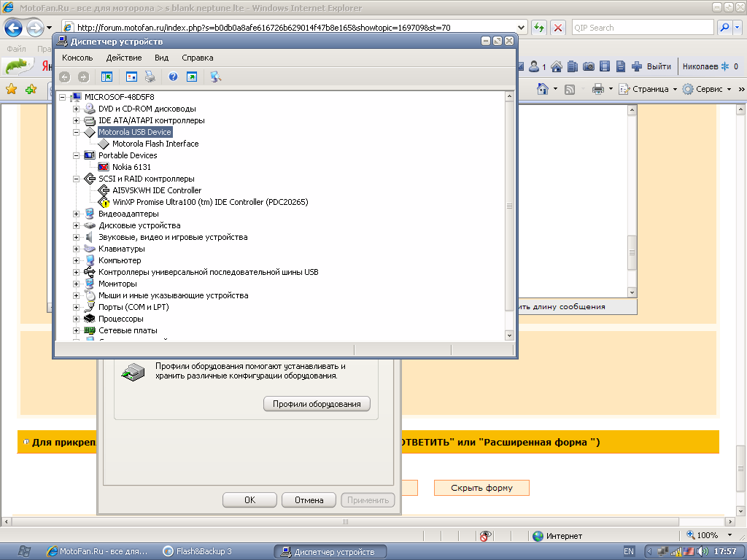The image size is (747, 560).
Task: Click the IE printer icon
Action: coord(598,89)
